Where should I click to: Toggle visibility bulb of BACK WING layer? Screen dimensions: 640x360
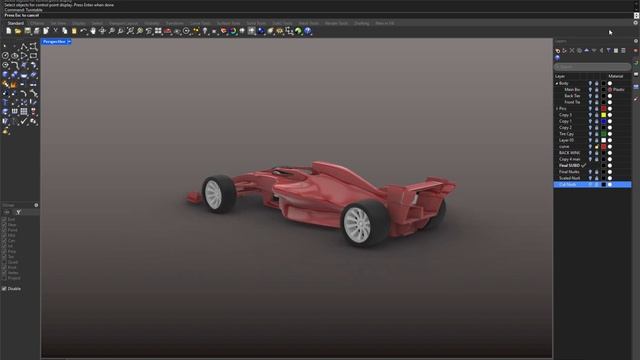590,153
